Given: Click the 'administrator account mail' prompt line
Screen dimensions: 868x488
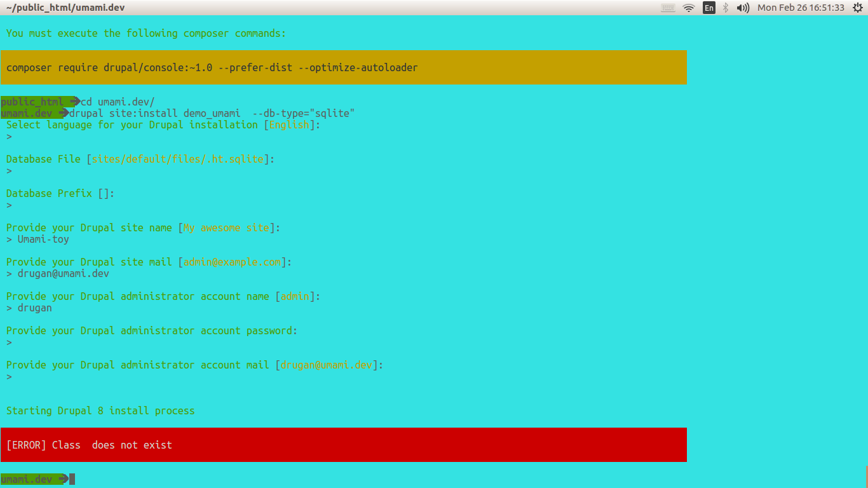Looking at the screenshot, I should [x=195, y=365].
